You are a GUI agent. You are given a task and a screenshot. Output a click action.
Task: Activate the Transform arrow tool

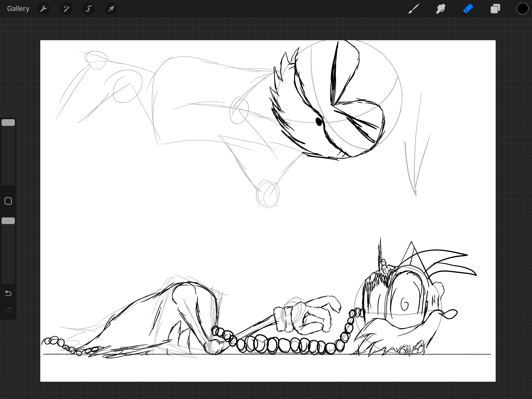coord(111,9)
